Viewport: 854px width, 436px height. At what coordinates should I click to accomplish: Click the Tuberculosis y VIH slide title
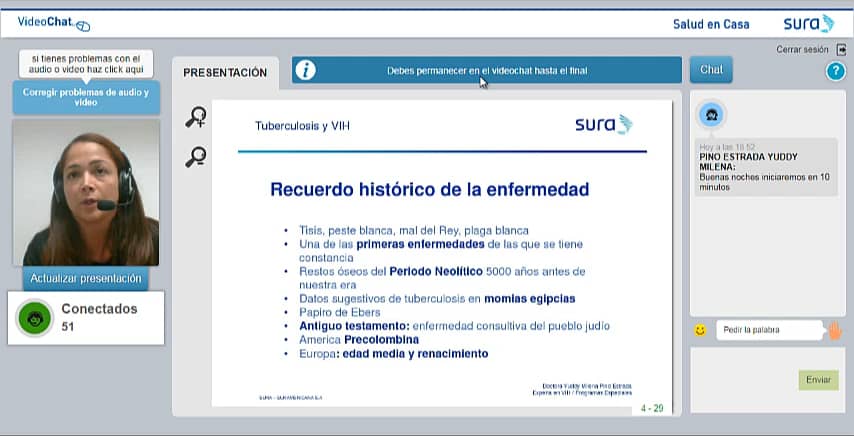(302, 126)
